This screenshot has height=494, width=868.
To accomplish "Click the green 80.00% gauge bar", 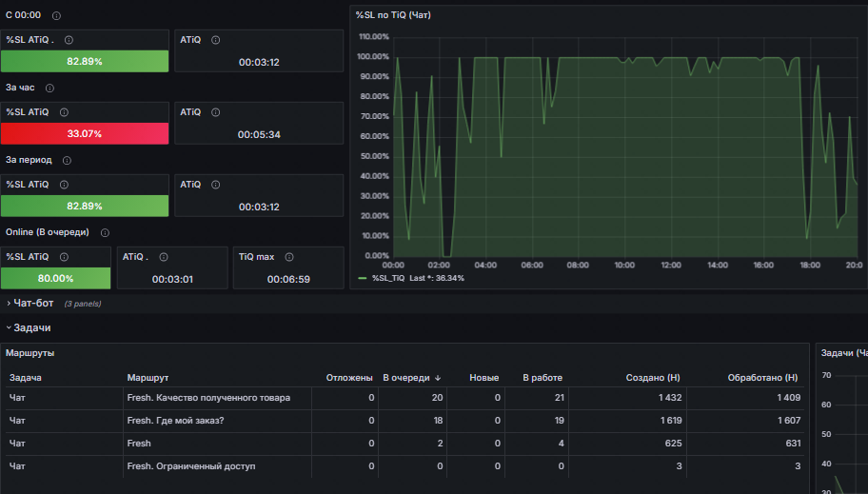I will (55, 278).
